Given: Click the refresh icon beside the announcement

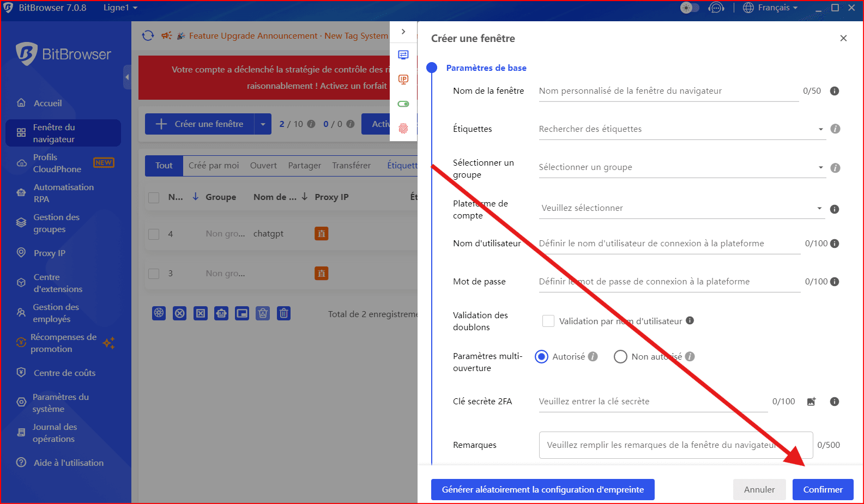Looking at the screenshot, I should coord(148,35).
